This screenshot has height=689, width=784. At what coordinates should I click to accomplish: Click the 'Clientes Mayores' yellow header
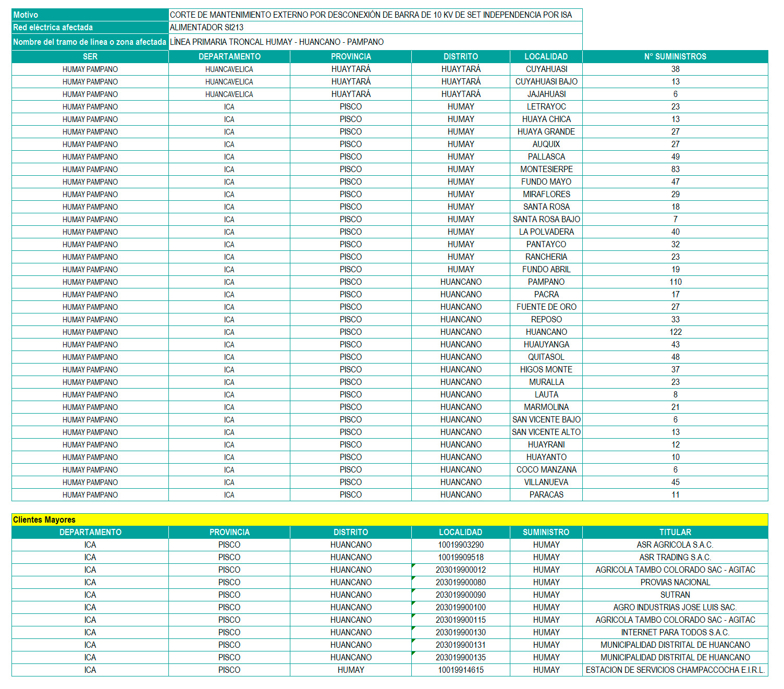click(390, 520)
